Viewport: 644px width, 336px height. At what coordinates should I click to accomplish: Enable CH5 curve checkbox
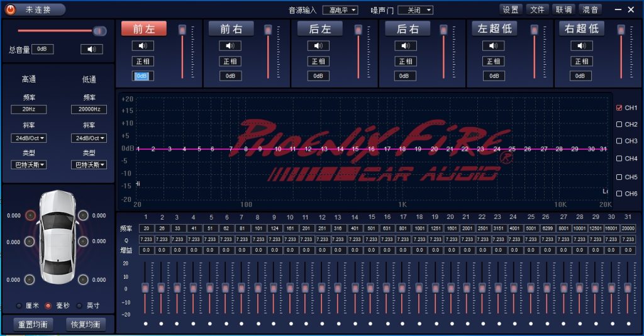click(x=619, y=177)
